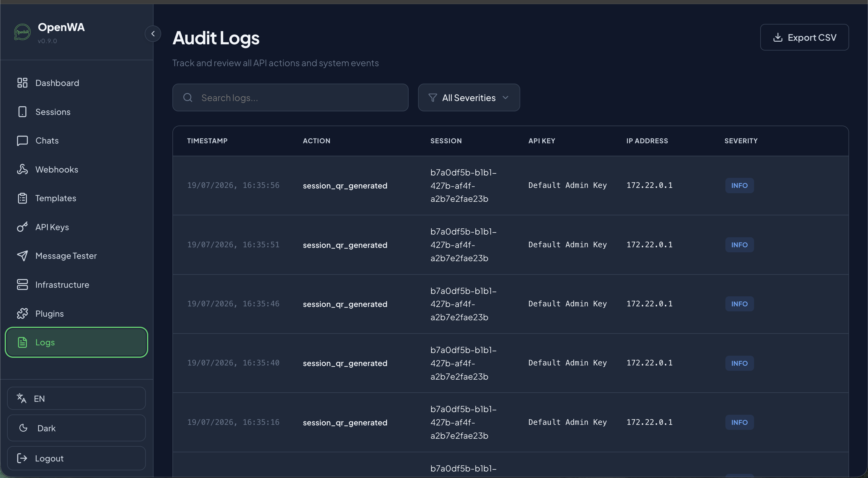Go to Sessions page
The height and width of the screenshot is (478, 868).
tap(77, 112)
